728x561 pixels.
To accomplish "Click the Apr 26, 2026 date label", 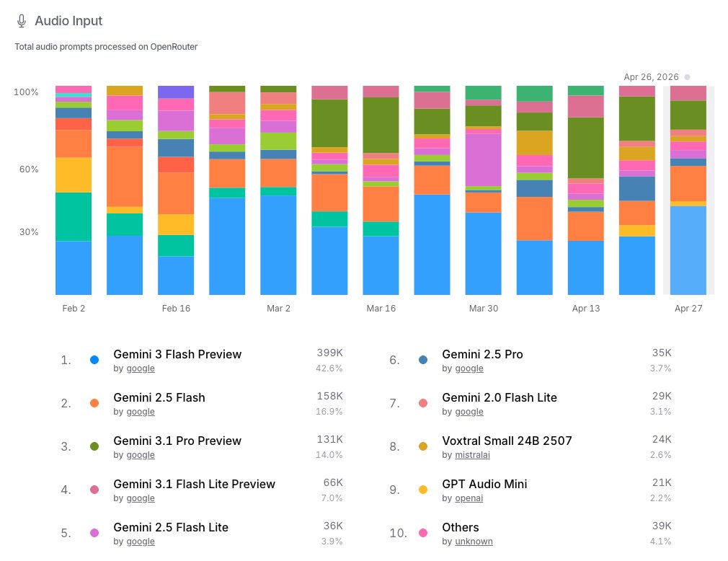I will coord(651,77).
